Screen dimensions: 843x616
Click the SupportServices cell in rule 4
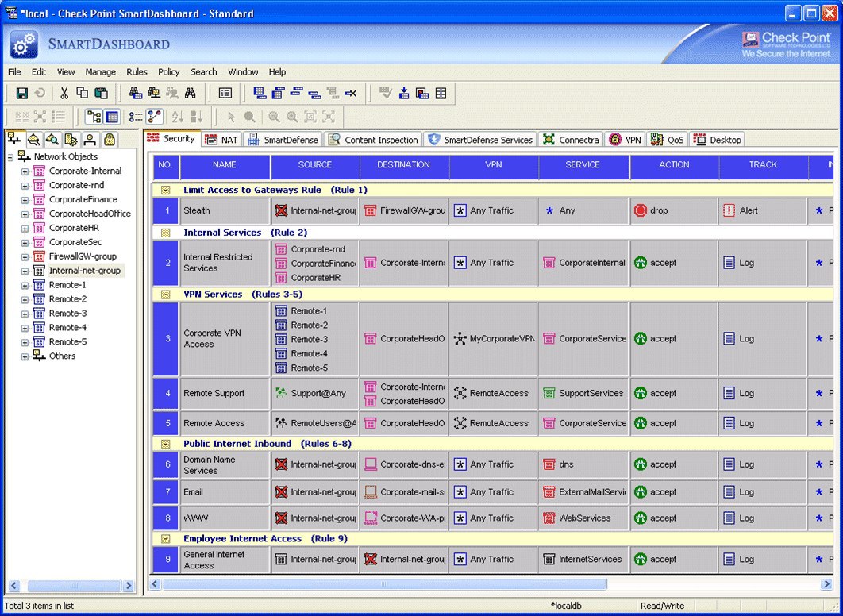583,394
